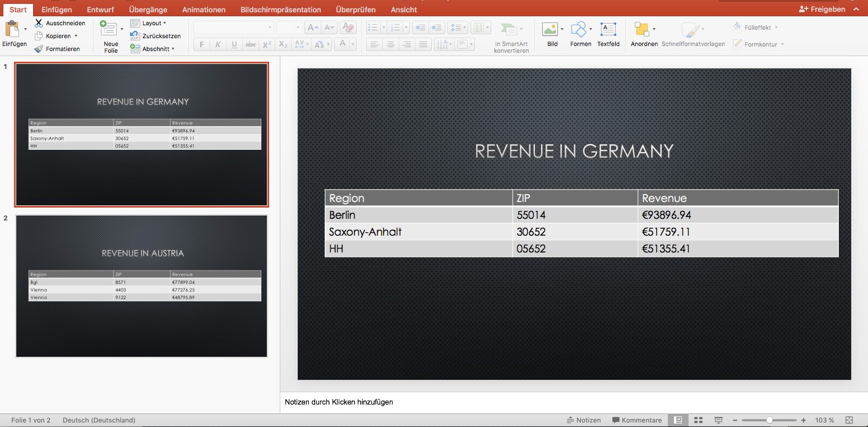This screenshot has height=427, width=868.
Task: Select slide 2, Revenue in Austria
Action: (142, 286)
